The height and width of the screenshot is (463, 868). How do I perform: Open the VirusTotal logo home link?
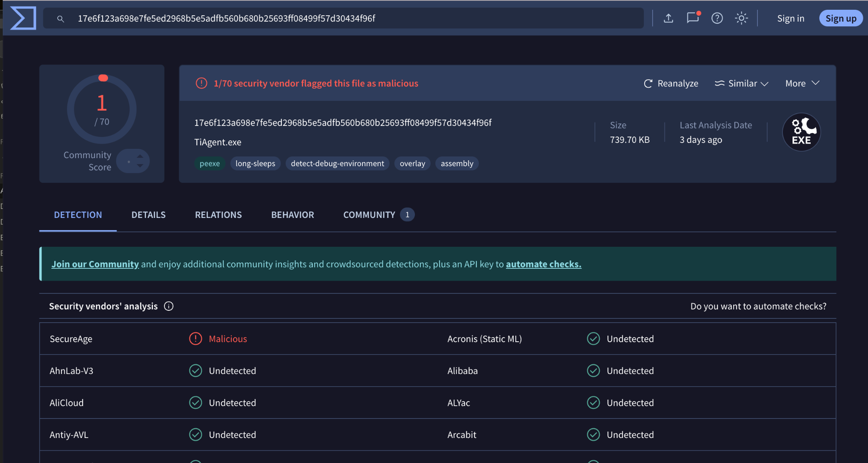tap(23, 18)
